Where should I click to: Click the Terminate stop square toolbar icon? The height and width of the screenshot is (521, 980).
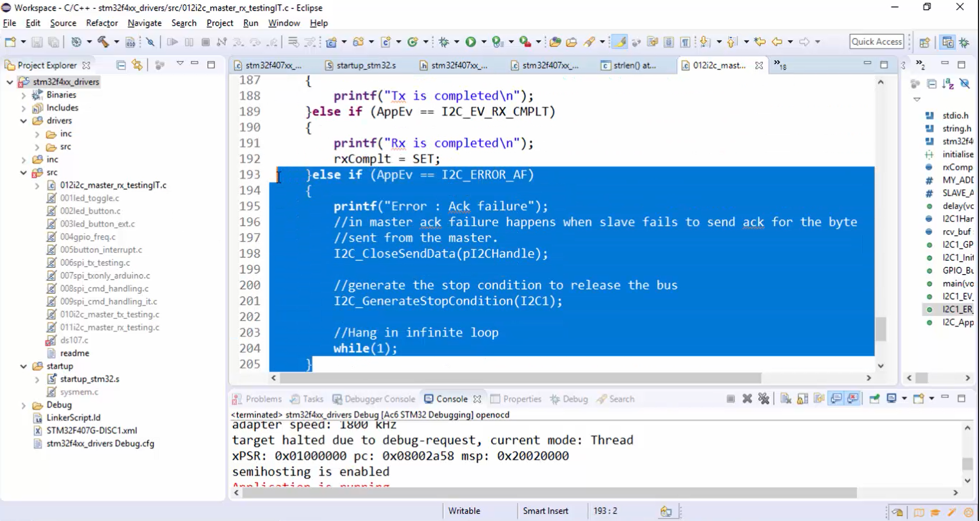(205, 42)
